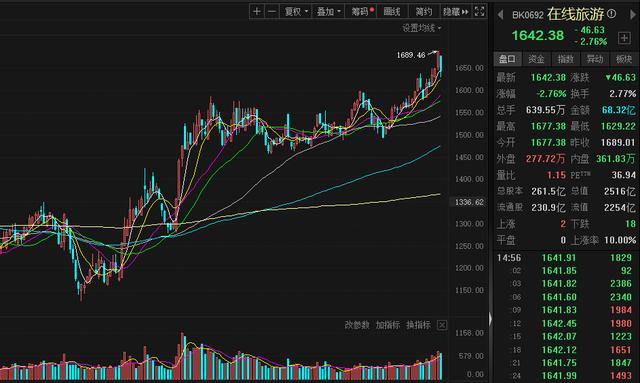Screen dimensions: 640x383
Task: Click the 换指标 link
Action: tap(418, 325)
